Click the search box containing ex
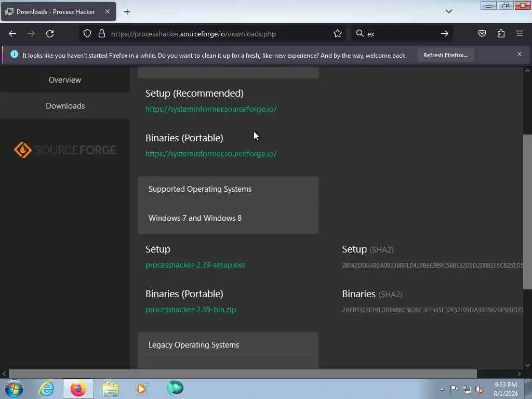This screenshot has width=532, height=399. point(402,34)
